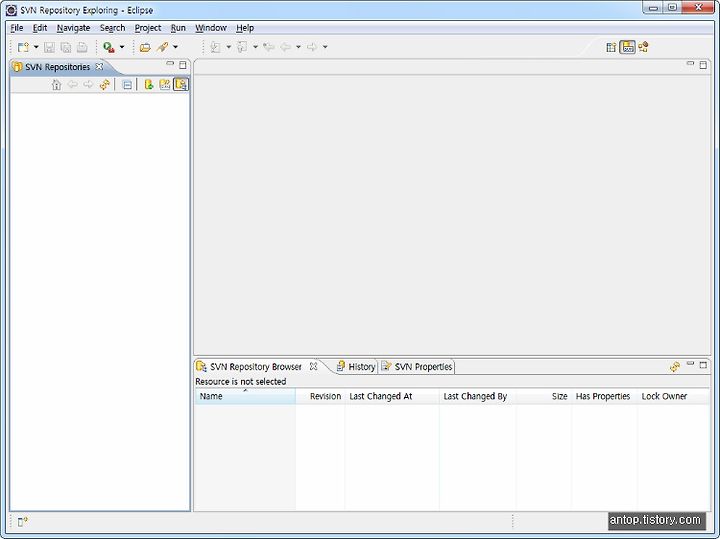Open the Forward history dropdown arrow
This screenshot has width=720, height=539.
coord(325,47)
